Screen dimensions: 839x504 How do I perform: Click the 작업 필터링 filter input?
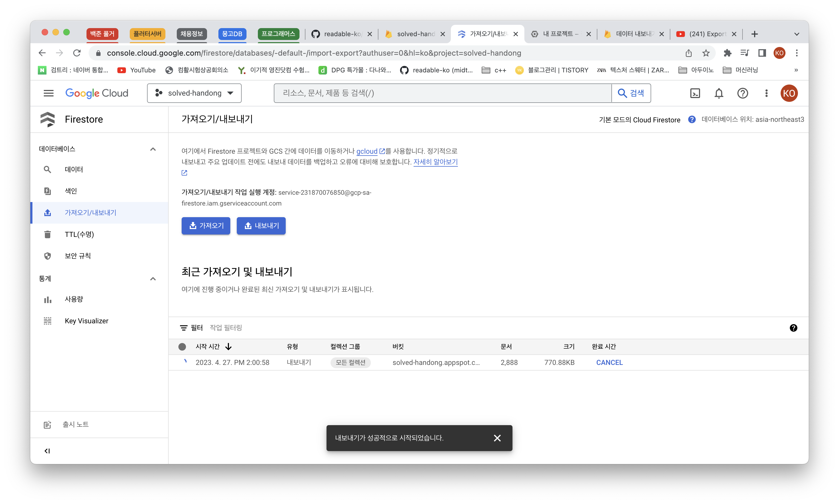coord(226,328)
